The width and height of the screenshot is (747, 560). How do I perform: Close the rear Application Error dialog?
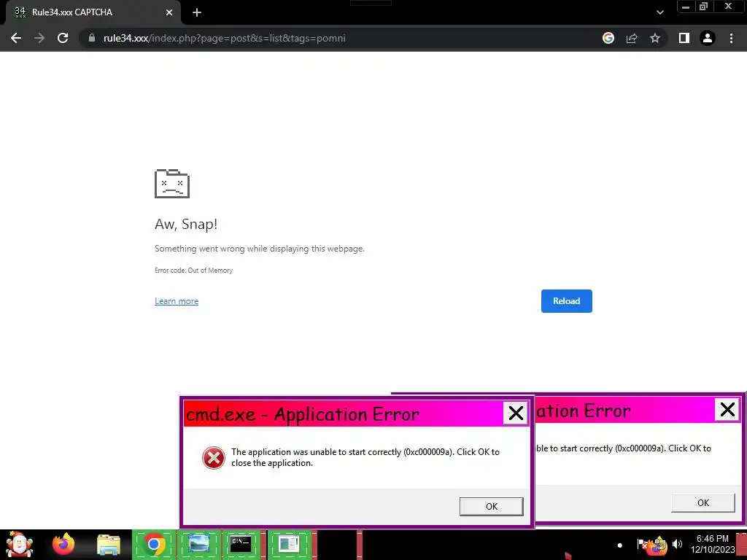tap(727, 409)
